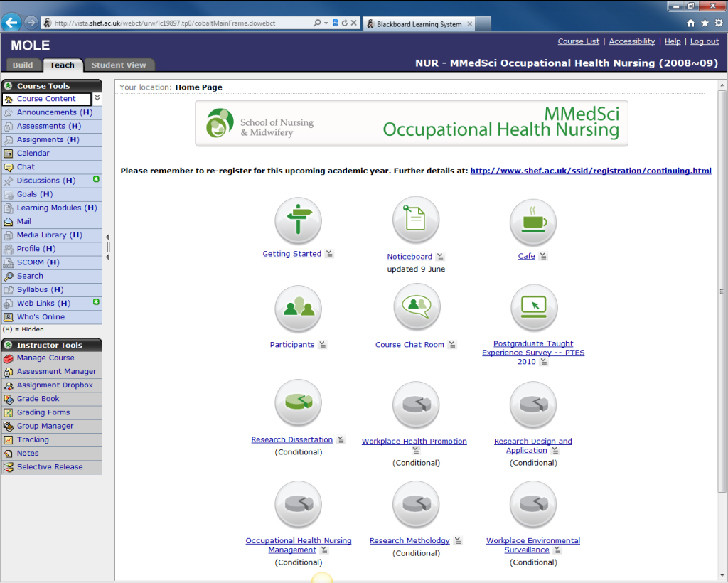Open the Noticeboard icon
The height and width of the screenshot is (583, 728).
point(416,220)
